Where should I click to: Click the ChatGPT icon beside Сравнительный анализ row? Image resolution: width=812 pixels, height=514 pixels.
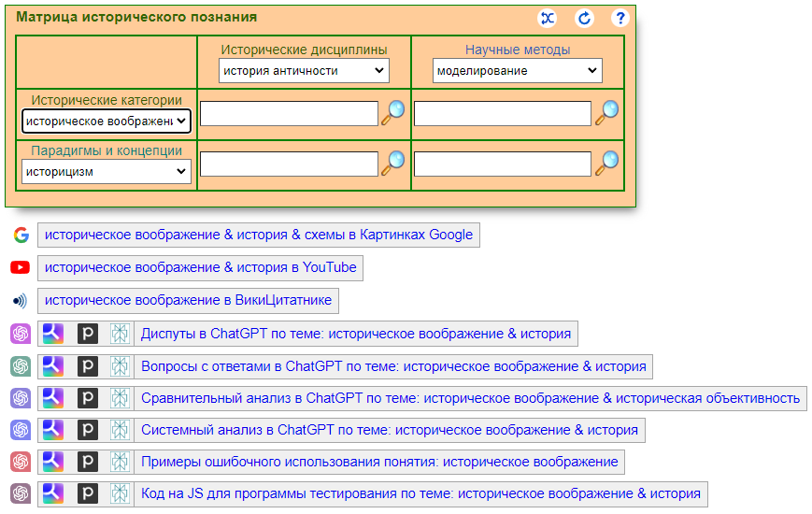click(21, 398)
